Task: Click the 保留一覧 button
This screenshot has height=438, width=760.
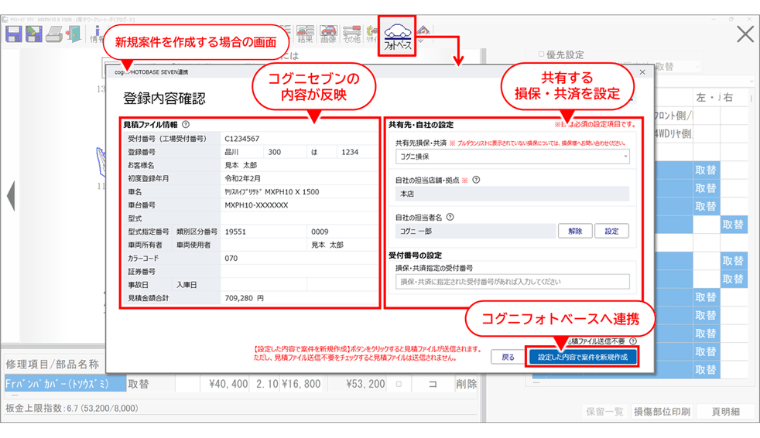Action: point(604,411)
